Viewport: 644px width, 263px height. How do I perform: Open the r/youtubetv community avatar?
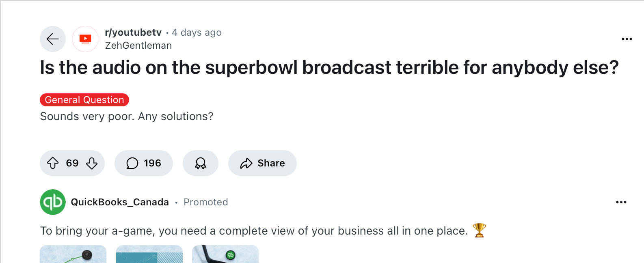click(85, 39)
